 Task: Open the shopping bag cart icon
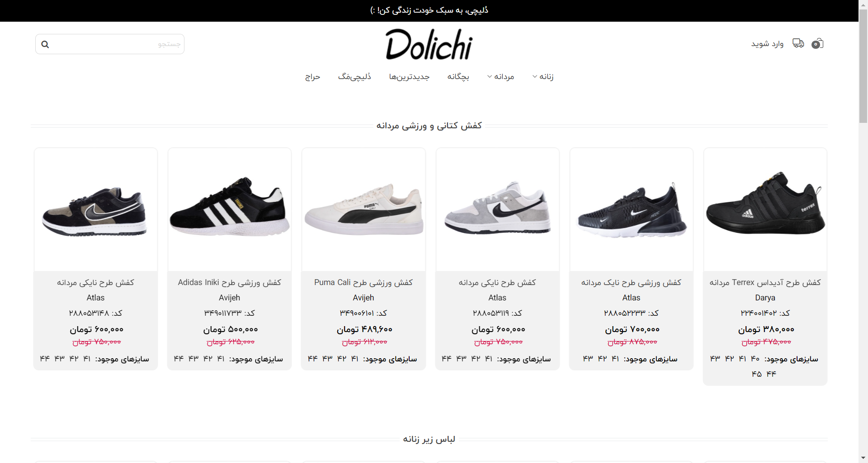(x=817, y=44)
